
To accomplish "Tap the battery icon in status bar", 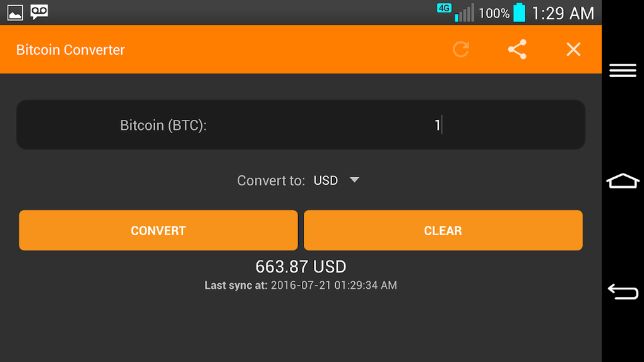I will pyautogui.click(x=519, y=13).
